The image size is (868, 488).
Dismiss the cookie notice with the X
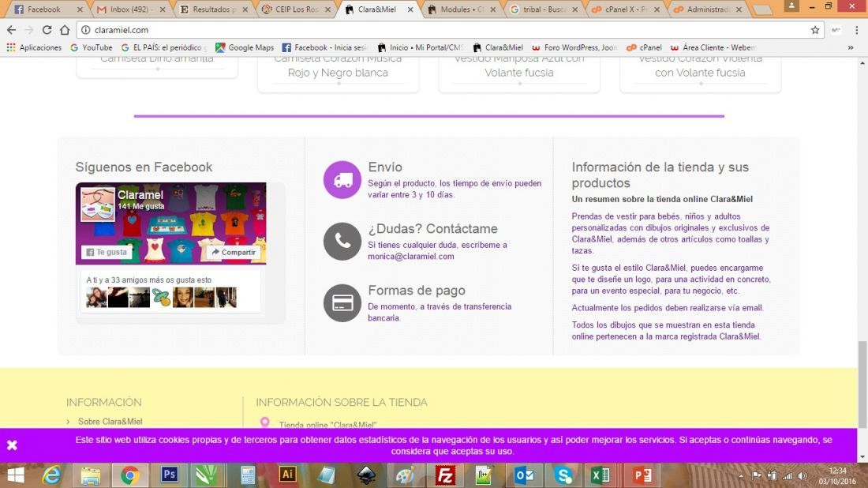coord(12,445)
